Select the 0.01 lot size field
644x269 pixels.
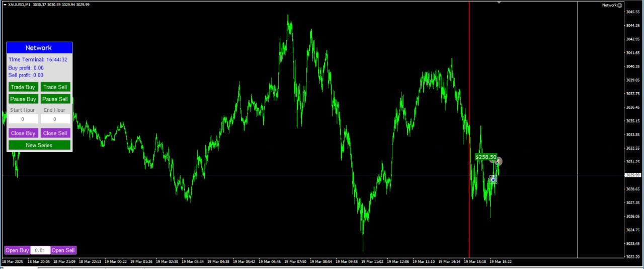(x=41, y=250)
